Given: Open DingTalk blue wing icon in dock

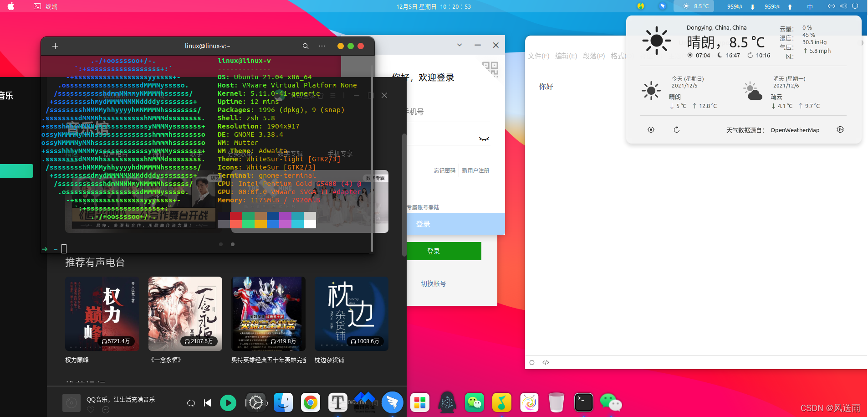Looking at the screenshot, I should (393, 402).
